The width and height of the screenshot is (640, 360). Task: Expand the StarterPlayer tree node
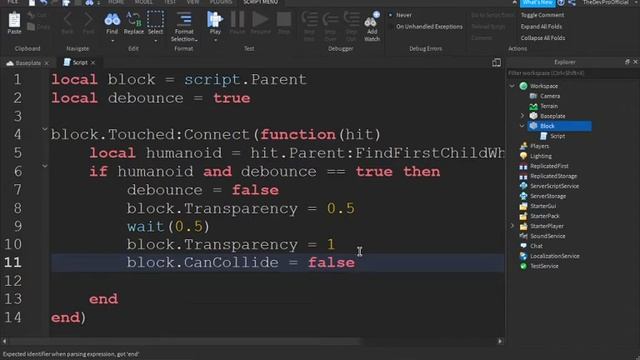[512, 226]
